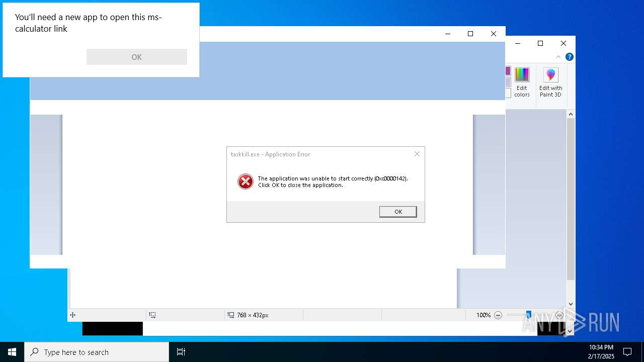The width and height of the screenshot is (644, 362).
Task: Click the 100% zoom level text
Action: [x=484, y=315]
